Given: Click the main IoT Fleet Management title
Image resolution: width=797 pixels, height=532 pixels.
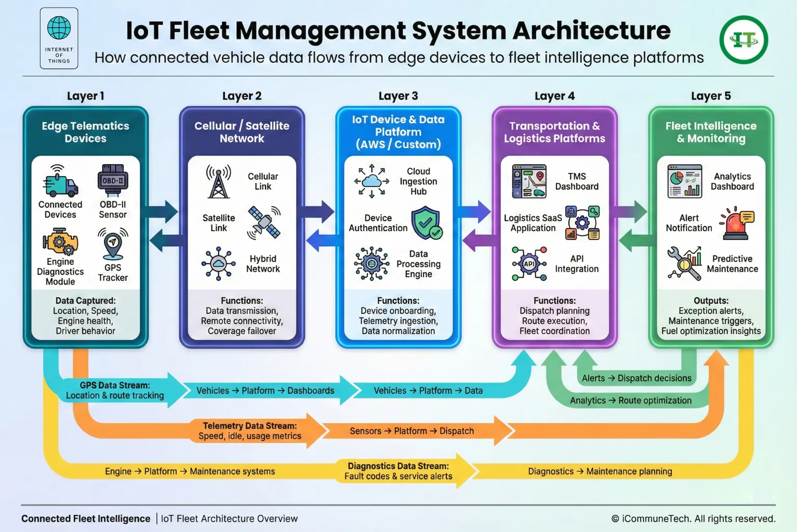Looking at the screenshot, I should click(x=398, y=30).
